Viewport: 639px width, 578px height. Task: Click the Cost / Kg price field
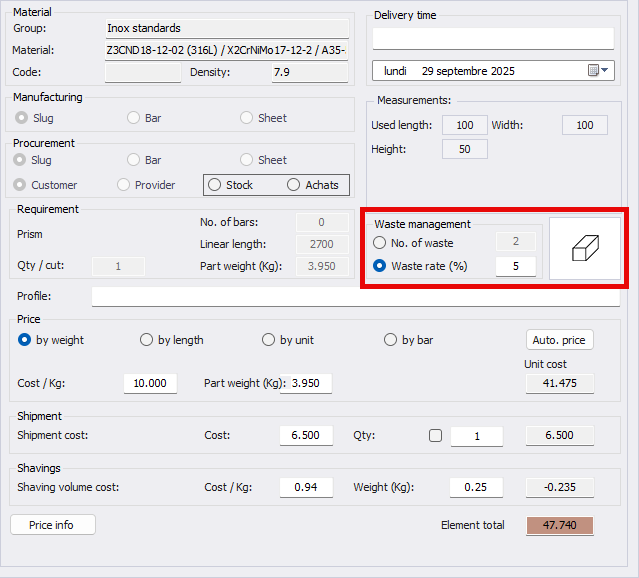click(150, 384)
